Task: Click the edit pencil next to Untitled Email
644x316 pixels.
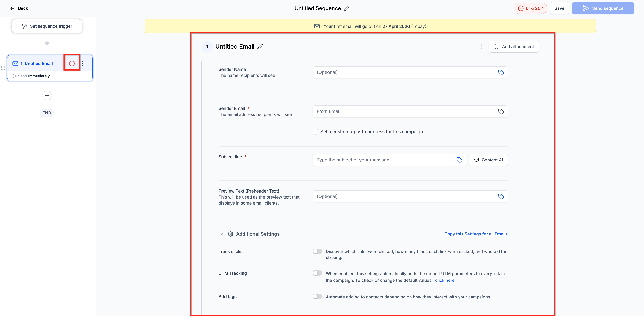Action: coord(260,47)
